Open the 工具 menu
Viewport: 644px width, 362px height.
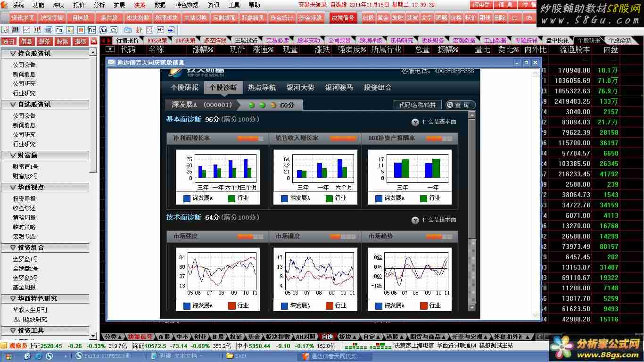tap(234, 5)
